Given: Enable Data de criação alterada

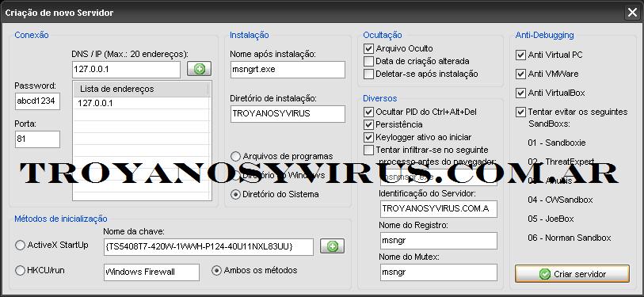Looking at the screenshot, I should [x=368, y=61].
